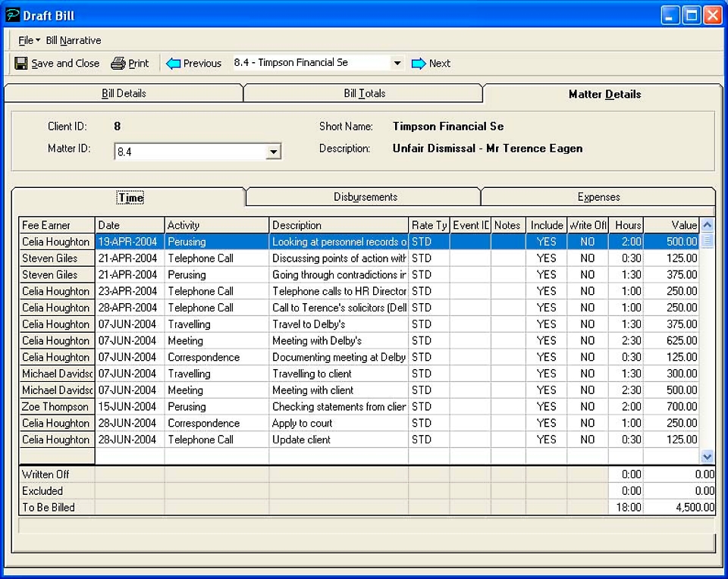The width and height of the screenshot is (728, 579).
Task: Select the Matter Details tab
Action: tap(604, 94)
